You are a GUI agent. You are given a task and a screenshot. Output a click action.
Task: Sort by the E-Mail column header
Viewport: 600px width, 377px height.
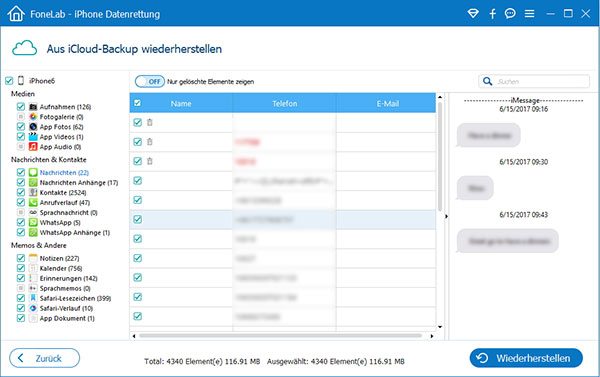(x=387, y=103)
